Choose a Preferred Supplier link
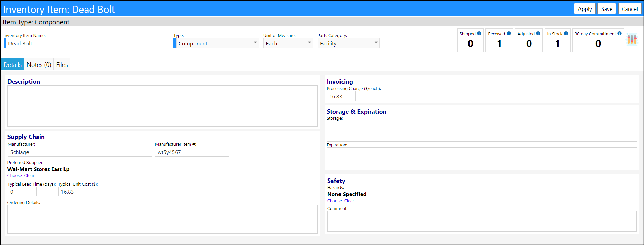The width and height of the screenshot is (644, 245). click(15, 175)
